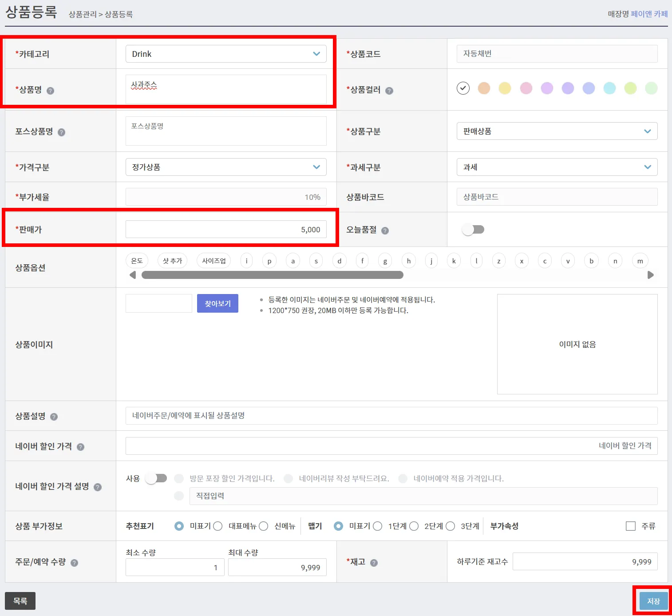Click the 네이버 할인 가격 input field
Viewport: 672px width, 616px height.
click(391, 446)
